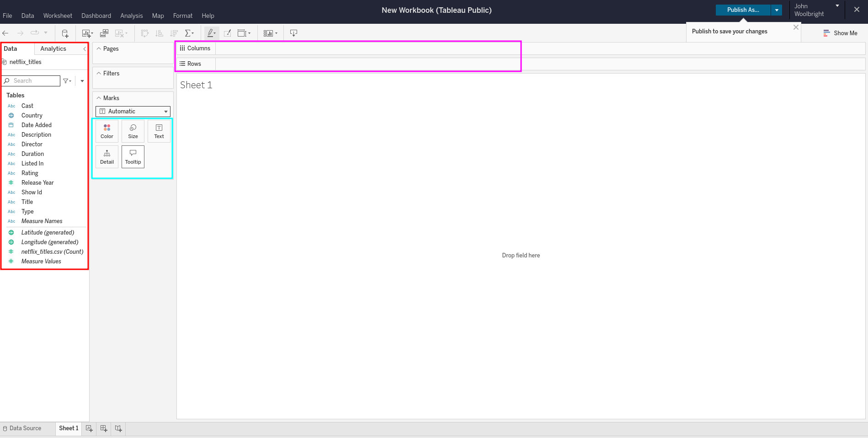Collapse the Data pane arrow
Screen dimensions: 868x438
coord(85,48)
